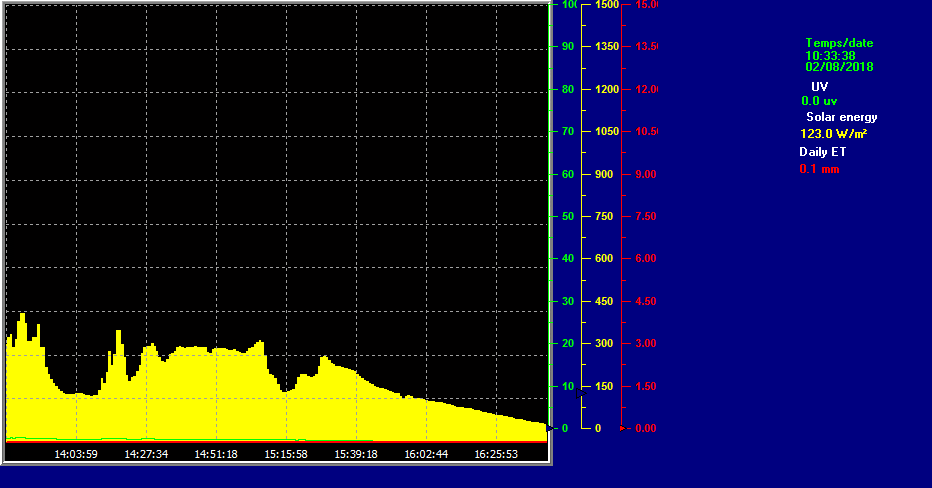Click the Solar energy label

click(841, 117)
